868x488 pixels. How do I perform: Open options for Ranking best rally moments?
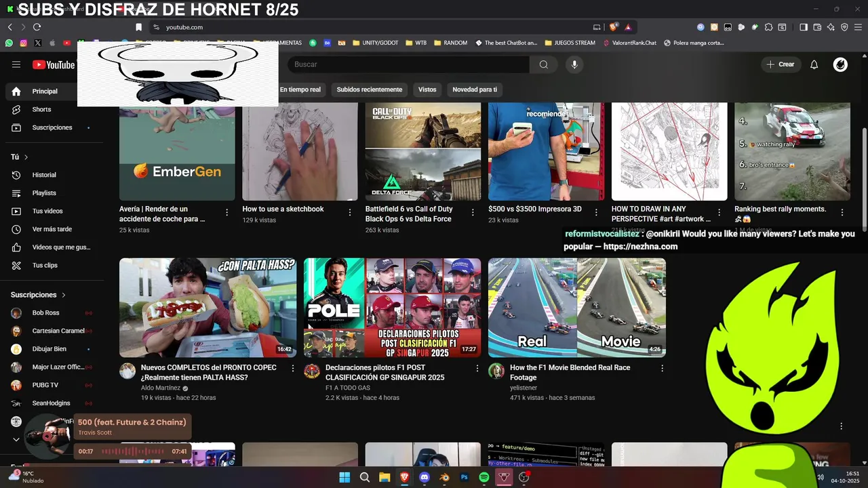[x=842, y=213]
